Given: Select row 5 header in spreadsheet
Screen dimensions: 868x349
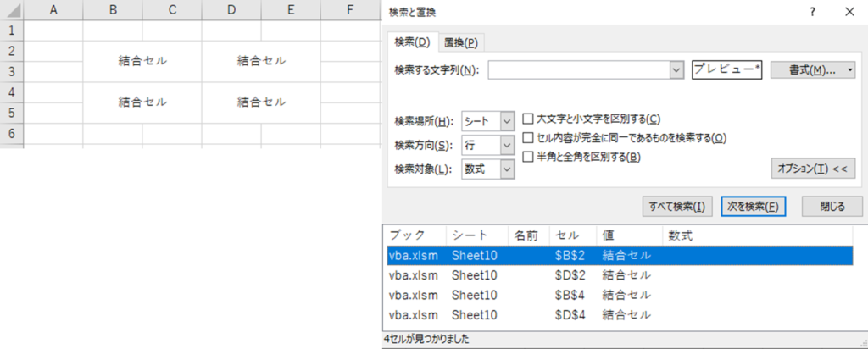Looking at the screenshot, I should point(12,113).
